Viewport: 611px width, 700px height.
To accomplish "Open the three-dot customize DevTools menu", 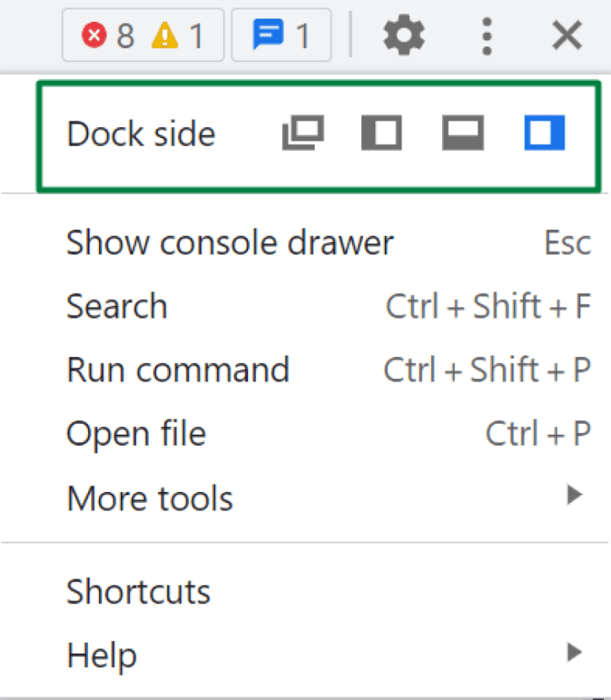I will click(x=487, y=35).
